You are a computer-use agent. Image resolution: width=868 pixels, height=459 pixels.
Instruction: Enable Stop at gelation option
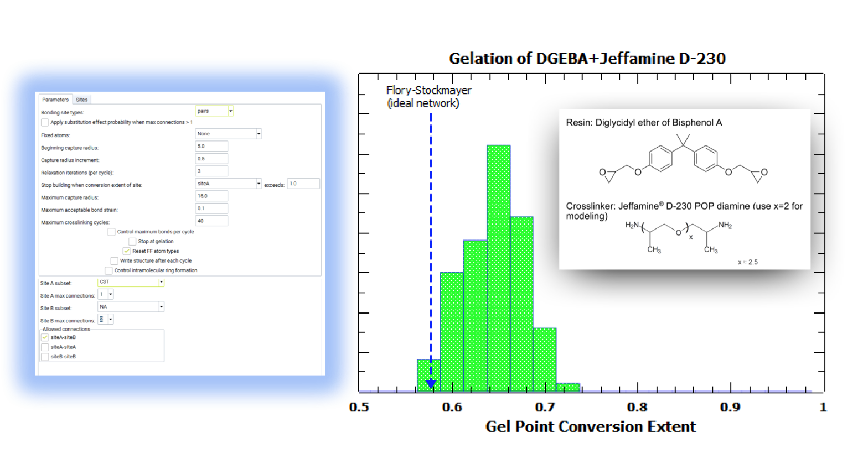[x=132, y=242]
